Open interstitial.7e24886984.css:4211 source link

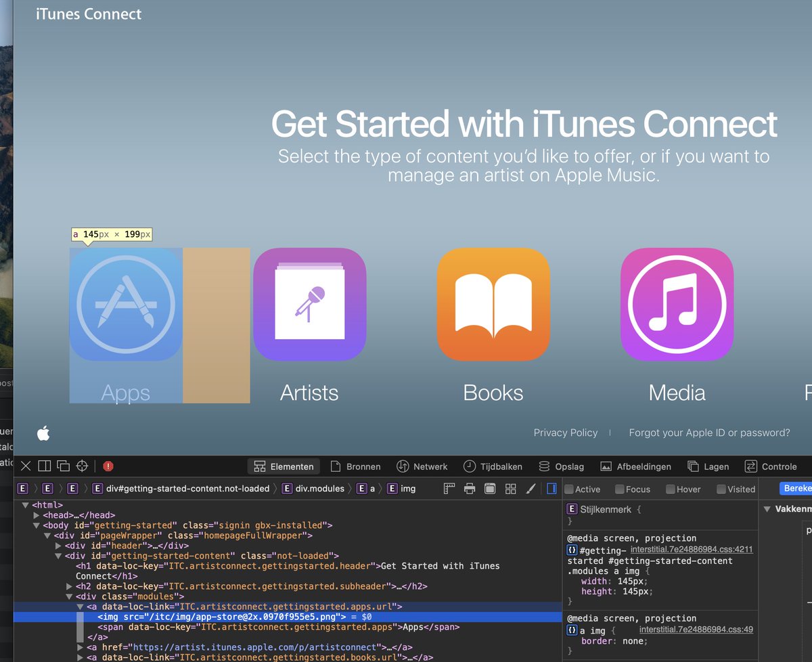692,550
